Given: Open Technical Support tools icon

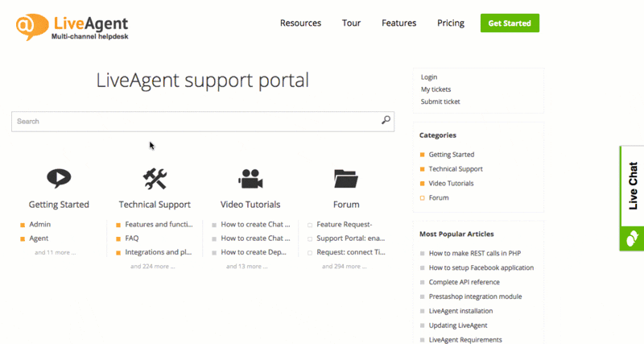Looking at the screenshot, I should click(x=155, y=178).
